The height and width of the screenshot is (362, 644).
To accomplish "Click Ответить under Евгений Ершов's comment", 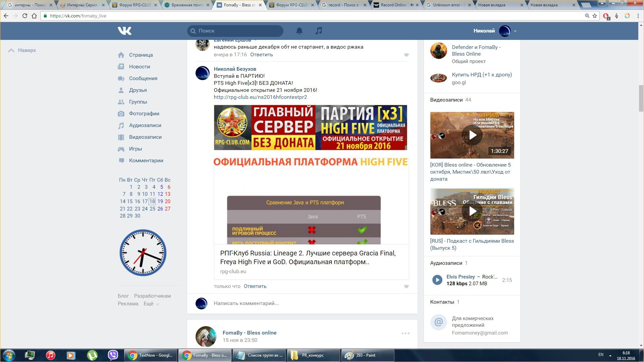I will click(262, 55).
